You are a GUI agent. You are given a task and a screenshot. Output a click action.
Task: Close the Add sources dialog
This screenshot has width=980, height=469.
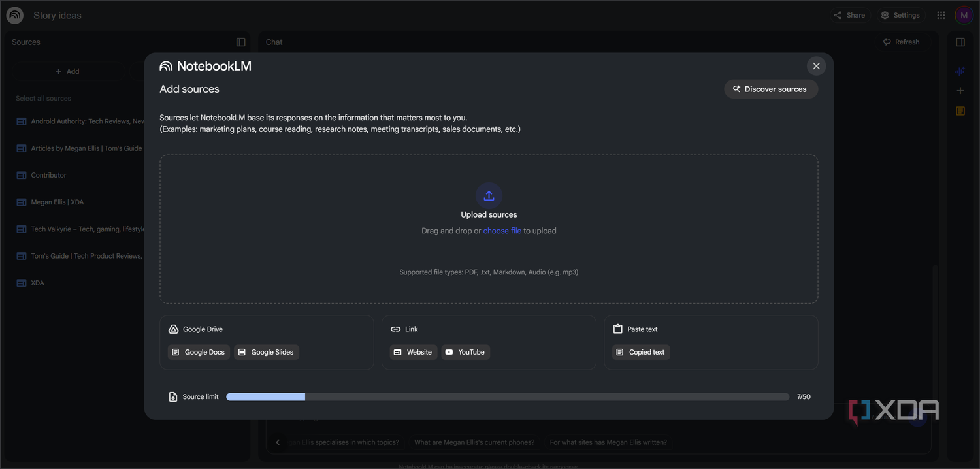(816, 66)
